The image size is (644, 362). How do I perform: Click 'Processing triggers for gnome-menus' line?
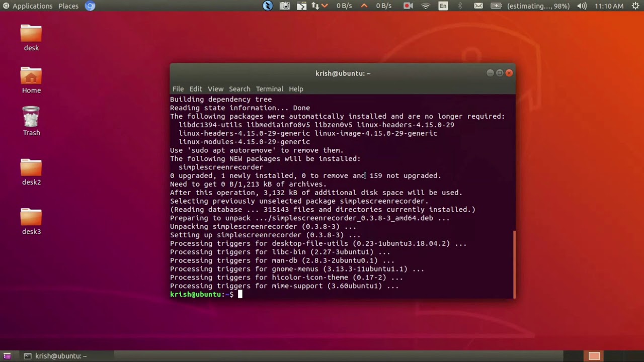[297, 269]
